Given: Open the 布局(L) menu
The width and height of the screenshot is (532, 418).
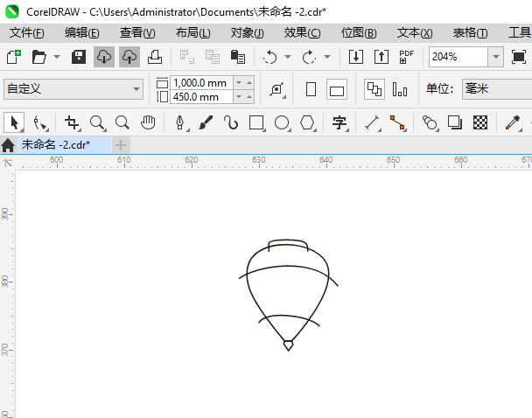Looking at the screenshot, I should 193,33.
